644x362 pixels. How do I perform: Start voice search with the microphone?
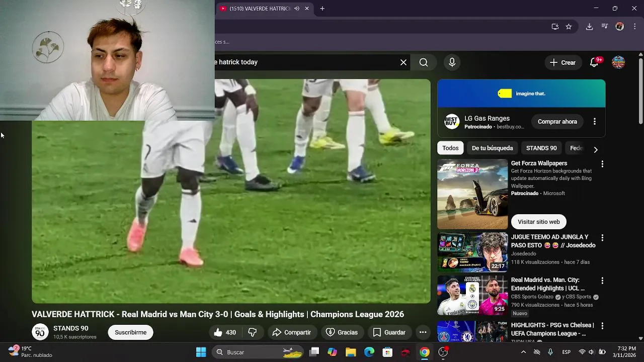(452, 62)
